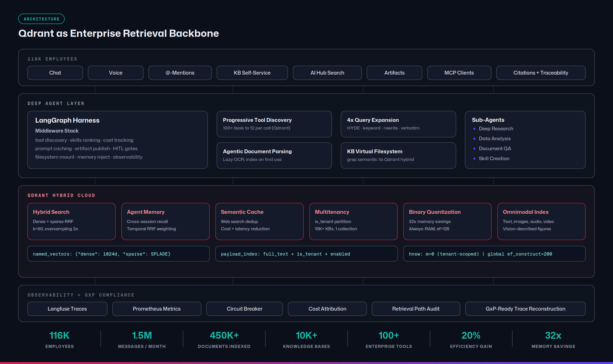Select the Hybrid Search card
The image size is (613, 364).
(x=72, y=221)
